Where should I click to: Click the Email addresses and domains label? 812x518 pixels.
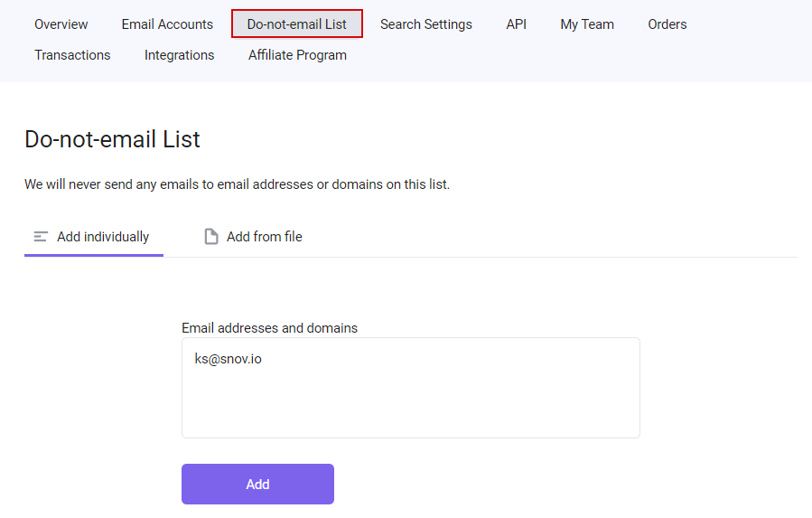pos(269,328)
